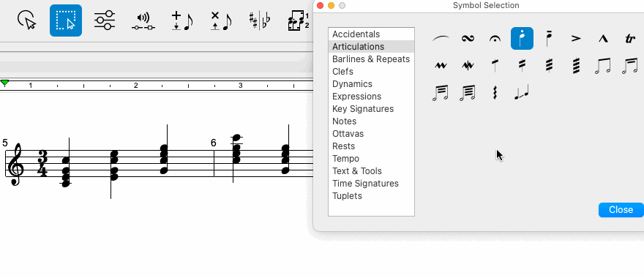Screen dimensions: 644x278
Task: Activate the lasso selection tool
Action: [x=26, y=20]
